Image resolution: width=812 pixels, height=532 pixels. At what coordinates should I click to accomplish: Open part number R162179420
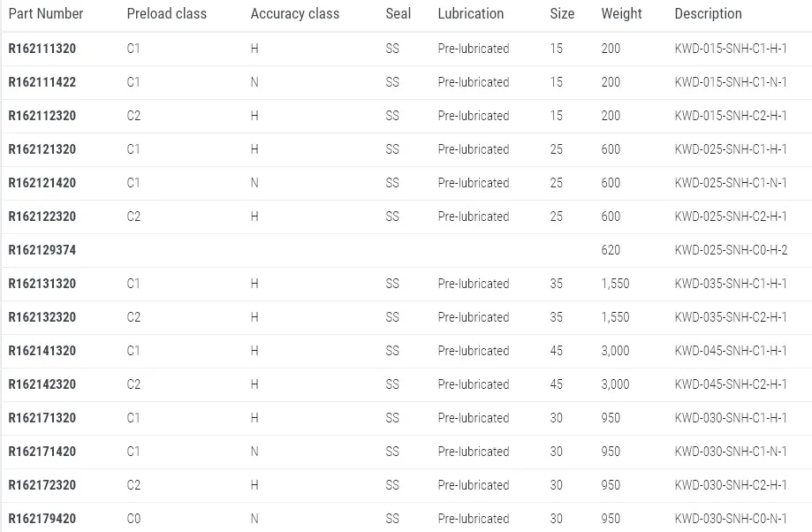click(42, 519)
